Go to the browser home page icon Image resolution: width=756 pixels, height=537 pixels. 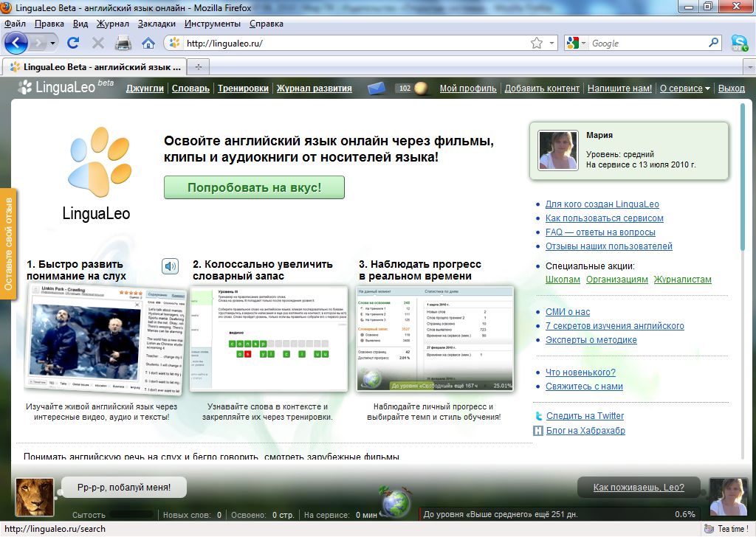(x=148, y=43)
